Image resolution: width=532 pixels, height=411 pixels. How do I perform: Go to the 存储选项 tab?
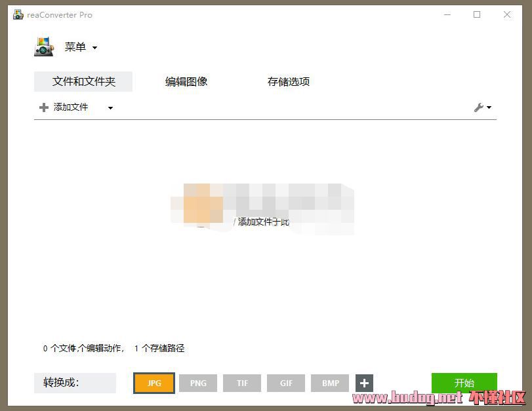coord(288,82)
